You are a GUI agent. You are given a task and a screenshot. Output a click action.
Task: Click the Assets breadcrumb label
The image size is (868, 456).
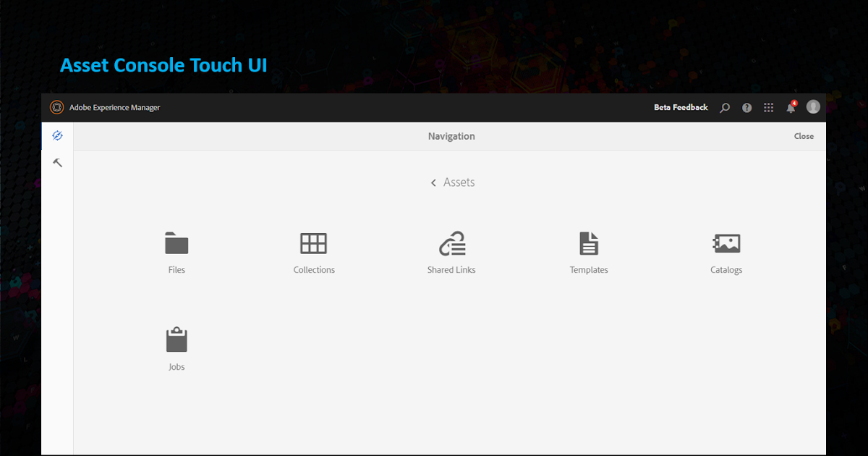pos(459,182)
